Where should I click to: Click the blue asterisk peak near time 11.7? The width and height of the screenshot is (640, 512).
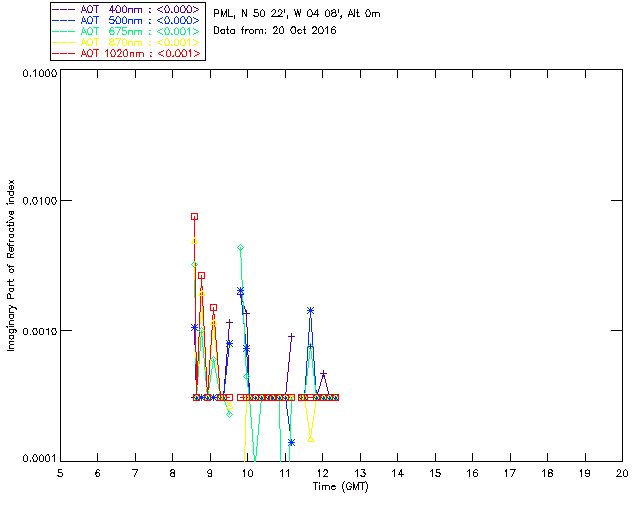coord(311,311)
